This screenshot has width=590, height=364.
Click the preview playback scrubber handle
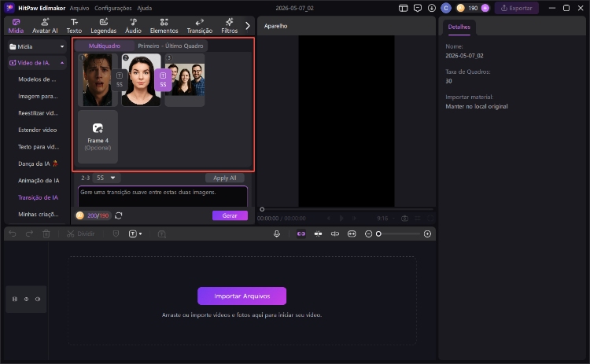tap(262, 209)
